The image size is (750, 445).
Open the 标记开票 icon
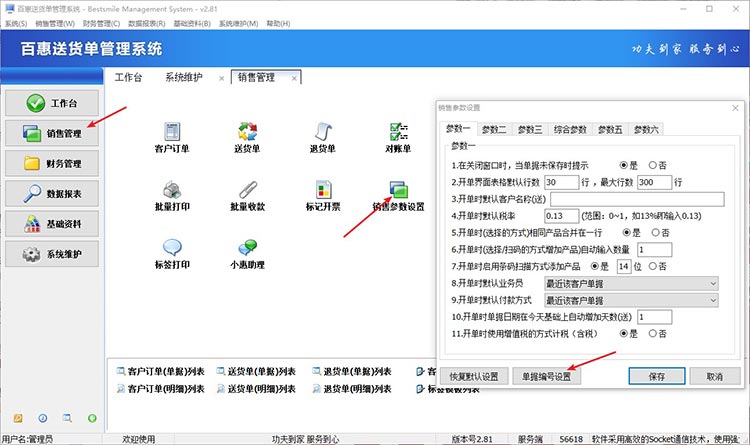322,189
